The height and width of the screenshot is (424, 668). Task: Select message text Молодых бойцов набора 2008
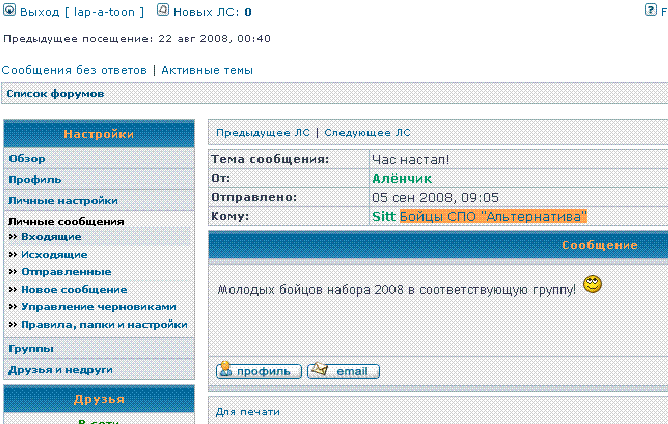tap(311, 290)
